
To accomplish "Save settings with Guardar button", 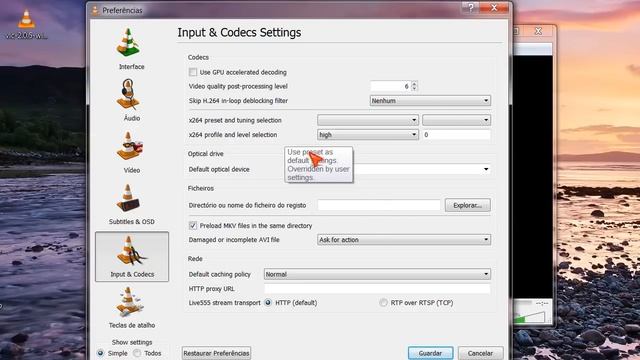I will pos(430,353).
